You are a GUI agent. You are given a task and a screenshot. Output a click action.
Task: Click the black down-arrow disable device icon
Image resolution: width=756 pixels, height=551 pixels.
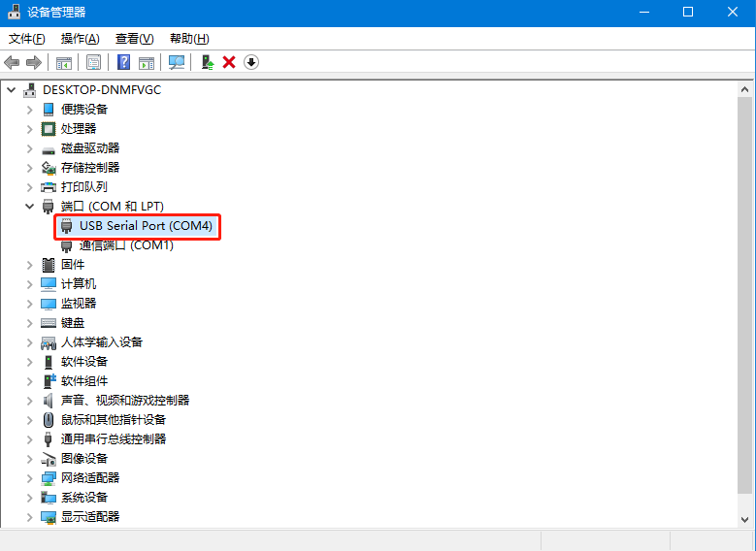(251, 62)
